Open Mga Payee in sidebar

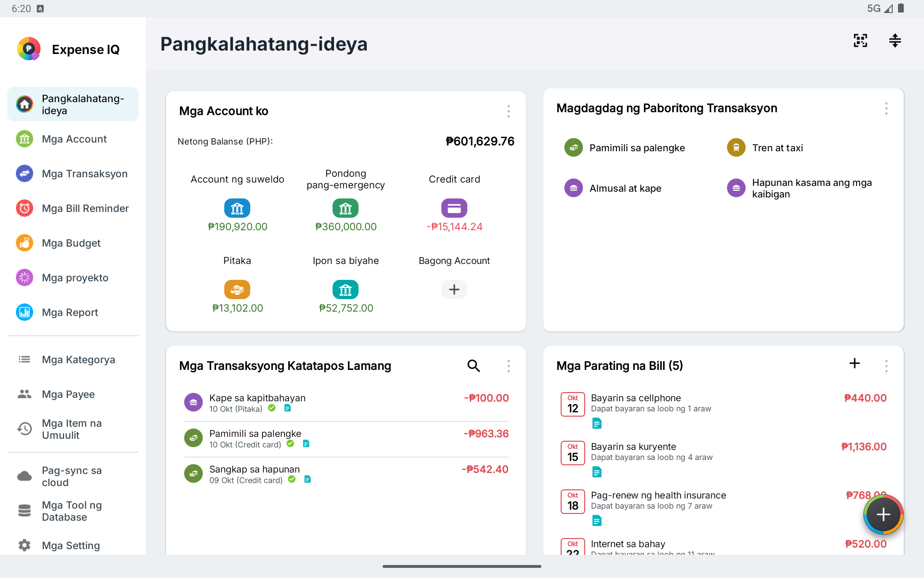point(73,394)
